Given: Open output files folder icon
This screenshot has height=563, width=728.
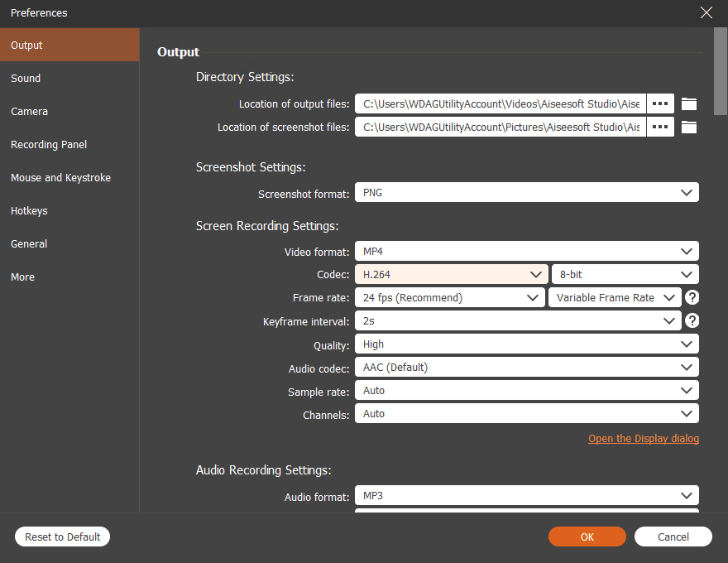Looking at the screenshot, I should click(688, 103).
